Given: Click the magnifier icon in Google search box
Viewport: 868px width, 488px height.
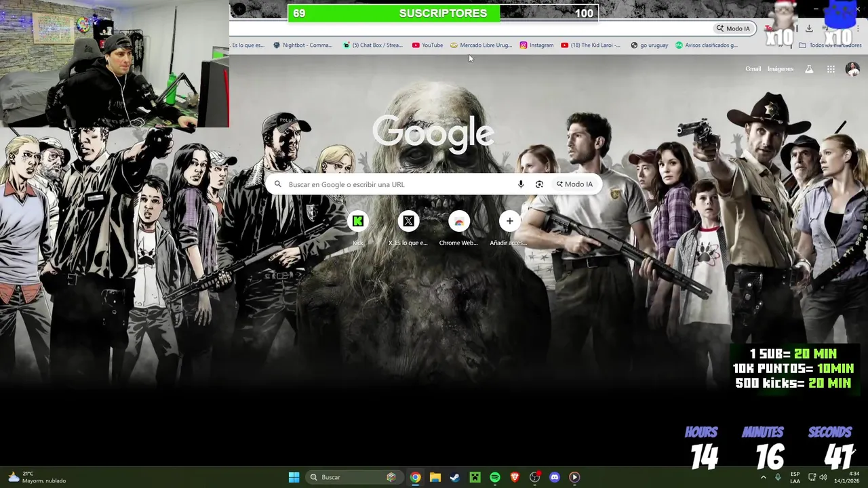Looking at the screenshot, I should tap(277, 184).
